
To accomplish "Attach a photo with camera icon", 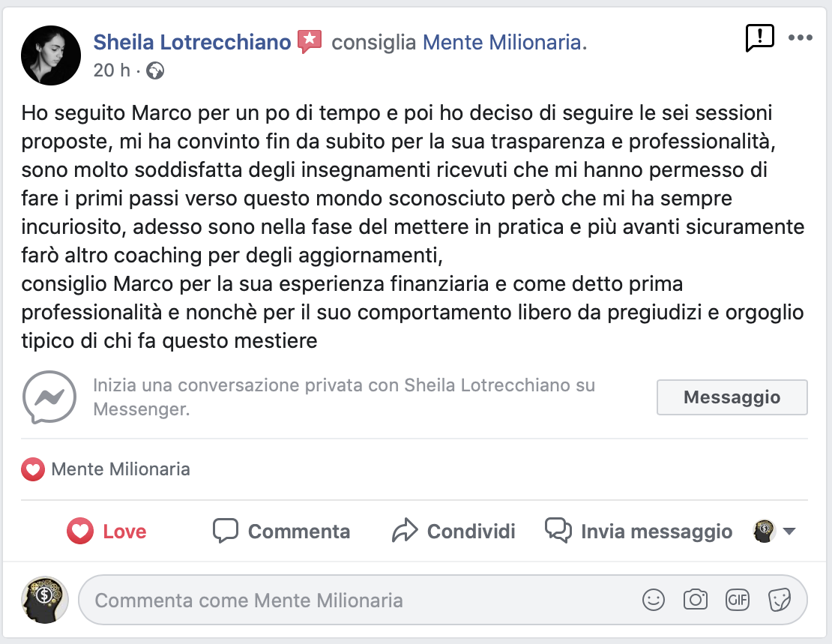I will (696, 600).
